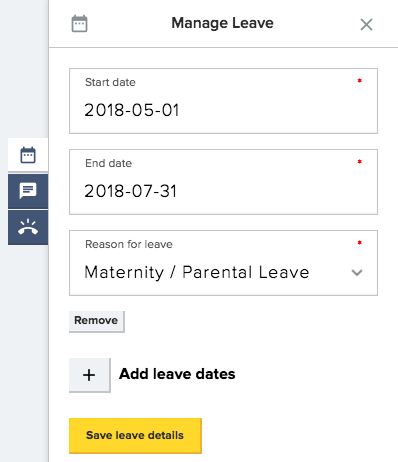
Task: Click the plus icon to add dates
Action: [x=89, y=375]
